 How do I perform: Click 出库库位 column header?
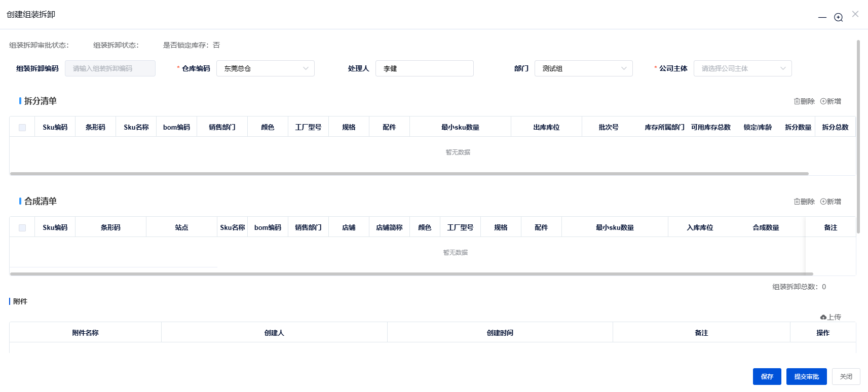(546, 127)
